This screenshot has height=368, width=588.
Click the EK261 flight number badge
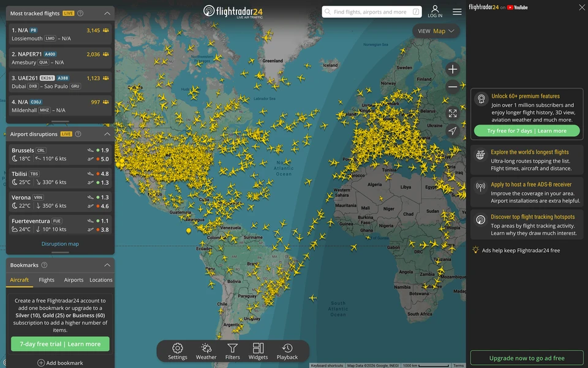(x=47, y=78)
